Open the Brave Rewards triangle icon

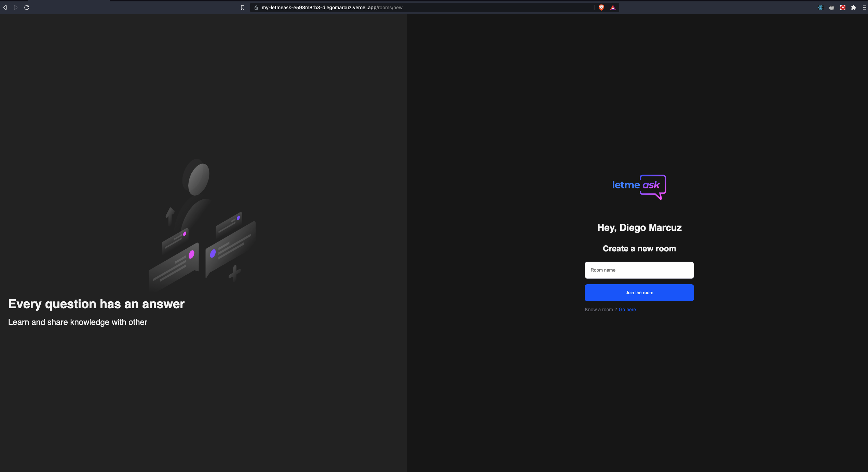[x=613, y=8]
